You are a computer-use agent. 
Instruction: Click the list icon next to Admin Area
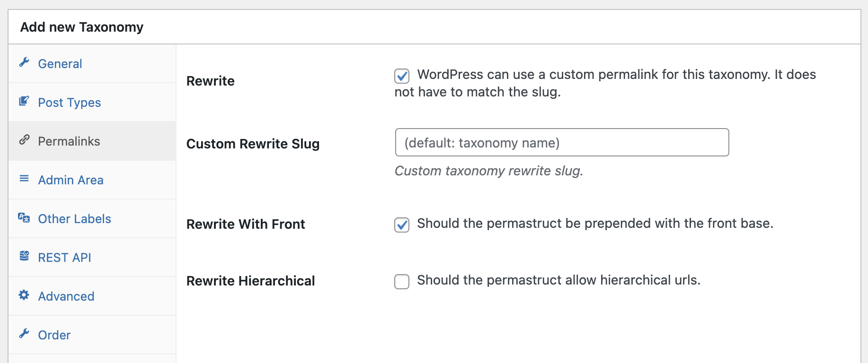pyautogui.click(x=24, y=180)
